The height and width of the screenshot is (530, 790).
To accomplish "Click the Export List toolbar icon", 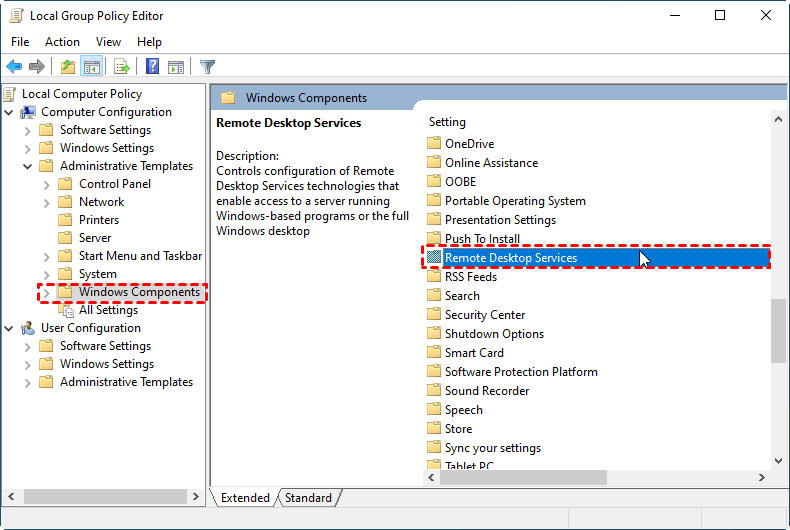I will click(x=122, y=67).
